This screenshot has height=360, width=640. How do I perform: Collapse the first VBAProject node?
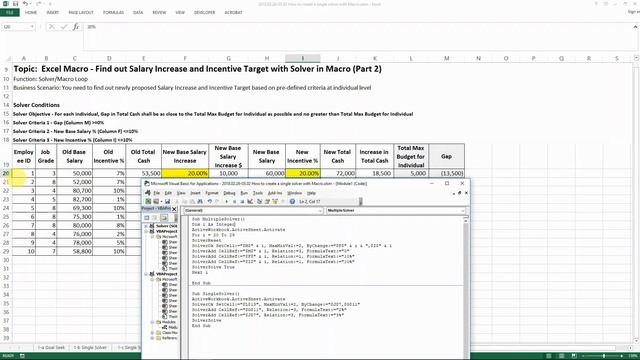point(146,231)
